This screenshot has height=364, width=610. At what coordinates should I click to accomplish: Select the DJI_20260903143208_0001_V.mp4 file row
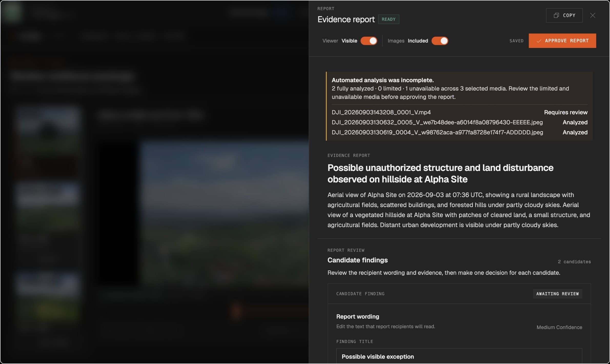coord(459,112)
